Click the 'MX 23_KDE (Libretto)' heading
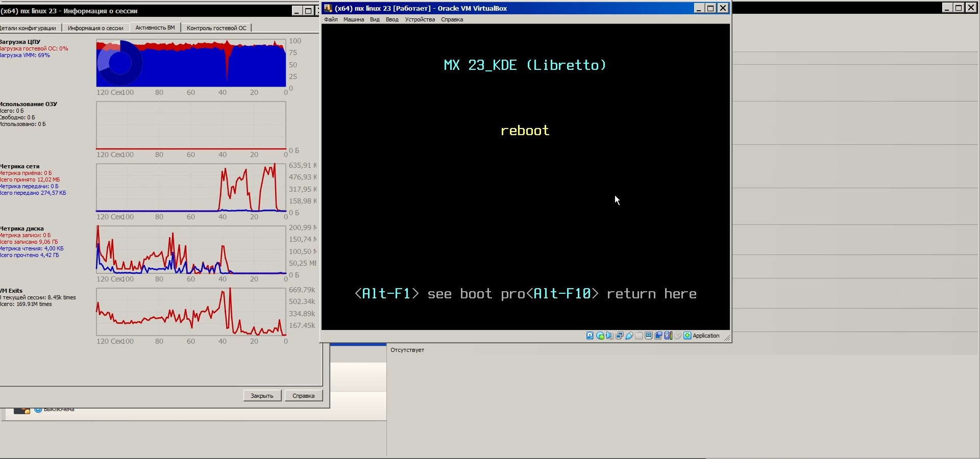The image size is (980, 459). (525, 65)
